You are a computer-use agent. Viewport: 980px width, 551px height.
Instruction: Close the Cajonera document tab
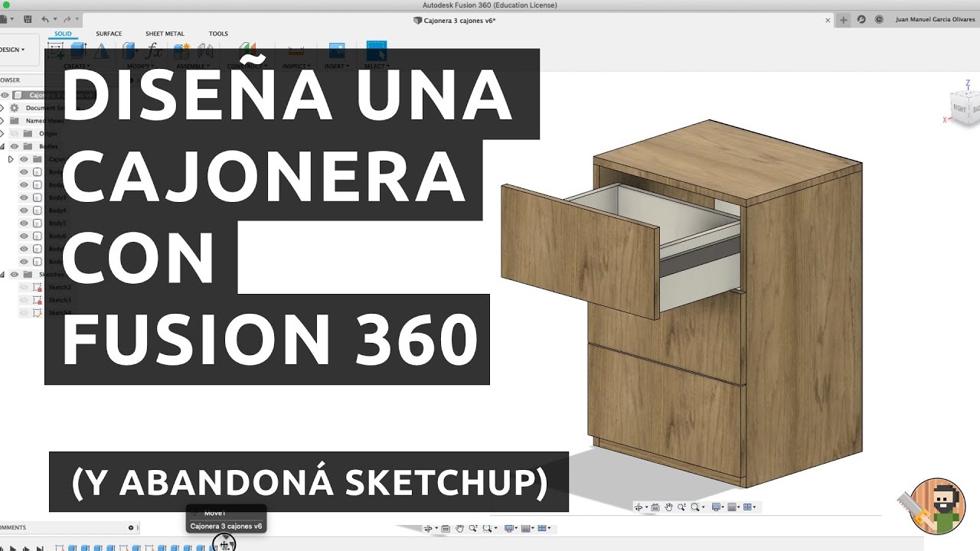point(828,21)
